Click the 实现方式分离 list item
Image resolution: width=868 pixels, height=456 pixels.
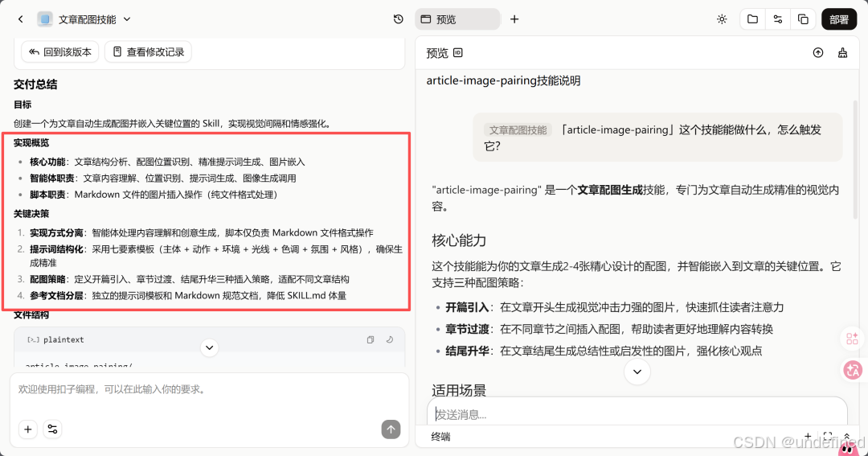[202, 232]
